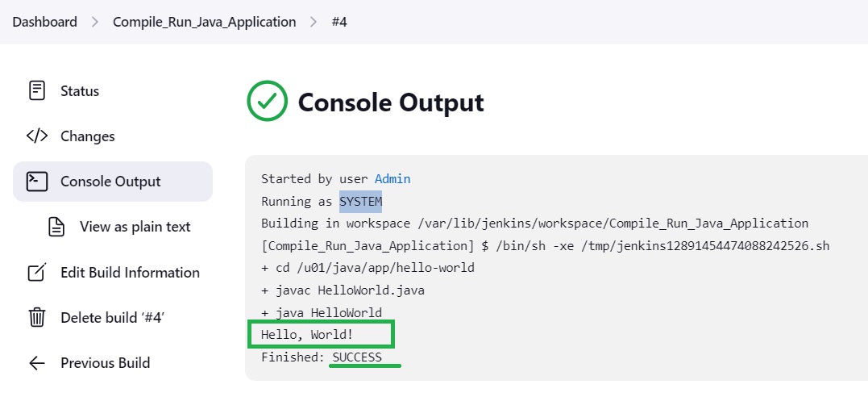
Task: Select Console Output in the sidebar
Action: click(112, 181)
